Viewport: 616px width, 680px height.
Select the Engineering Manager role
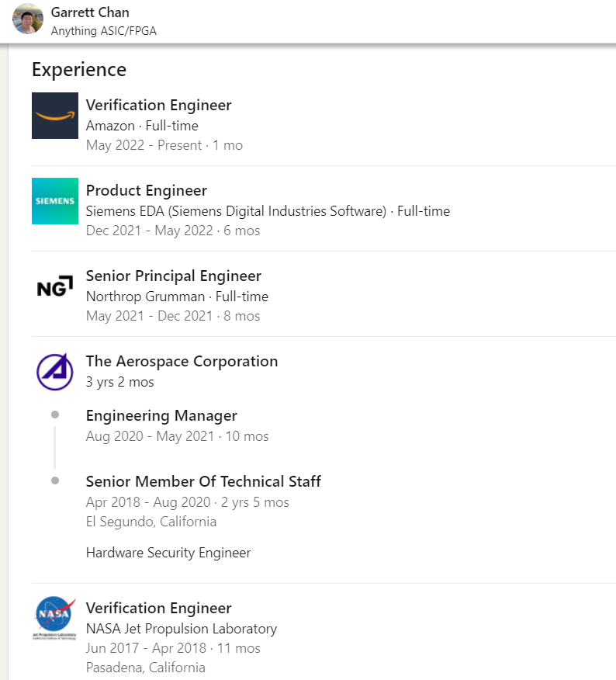[161, 415]
